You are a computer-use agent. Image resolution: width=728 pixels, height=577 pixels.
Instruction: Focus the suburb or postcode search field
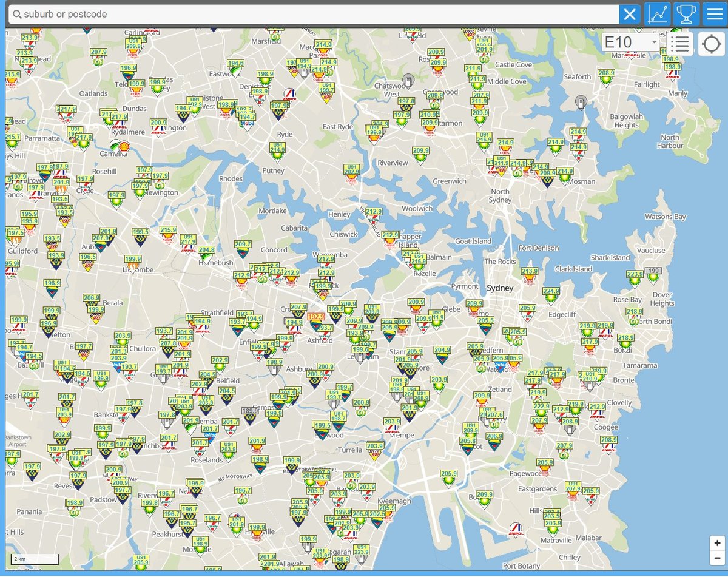pyautogui.click(x=314, y=14)
